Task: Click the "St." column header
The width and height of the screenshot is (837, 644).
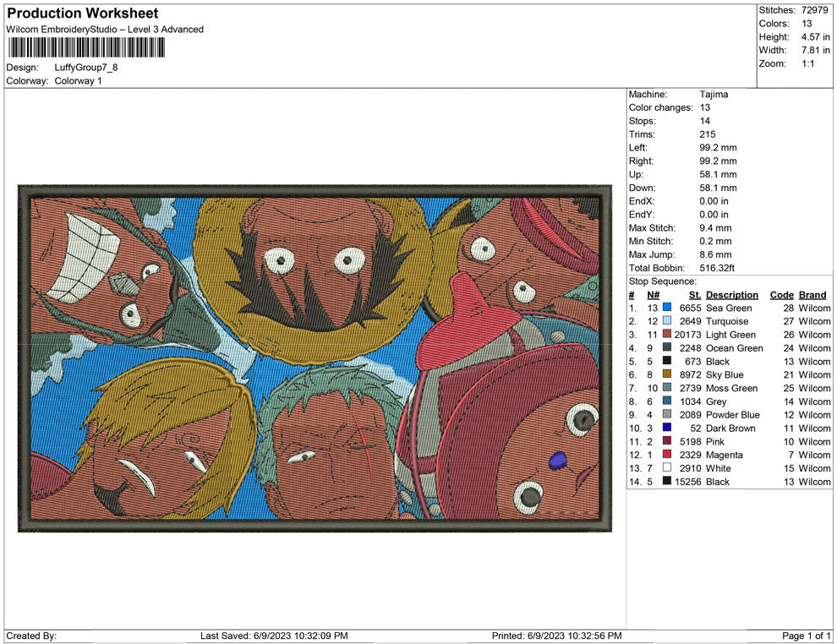Action: pos(694,294)
